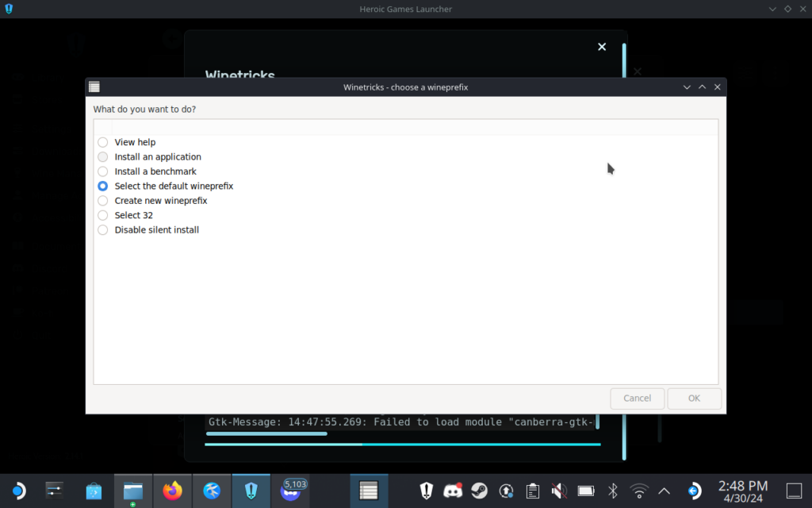Open Steam tray icon
Screen dimensions: 812x508
(x=480, y=491)
